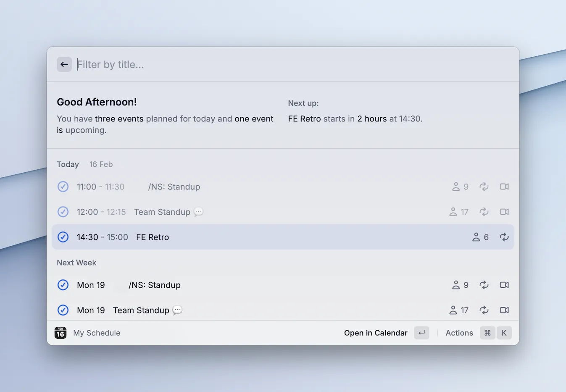Focus the Filter by title search field
Viewport: 566px width, 392px height.
click(x=252, y=64)
